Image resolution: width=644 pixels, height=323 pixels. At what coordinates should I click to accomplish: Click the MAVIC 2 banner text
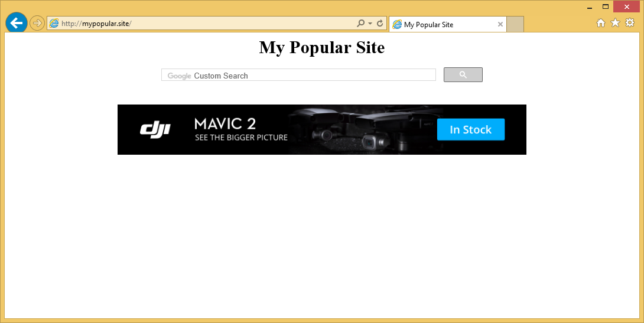coord(225,123)
